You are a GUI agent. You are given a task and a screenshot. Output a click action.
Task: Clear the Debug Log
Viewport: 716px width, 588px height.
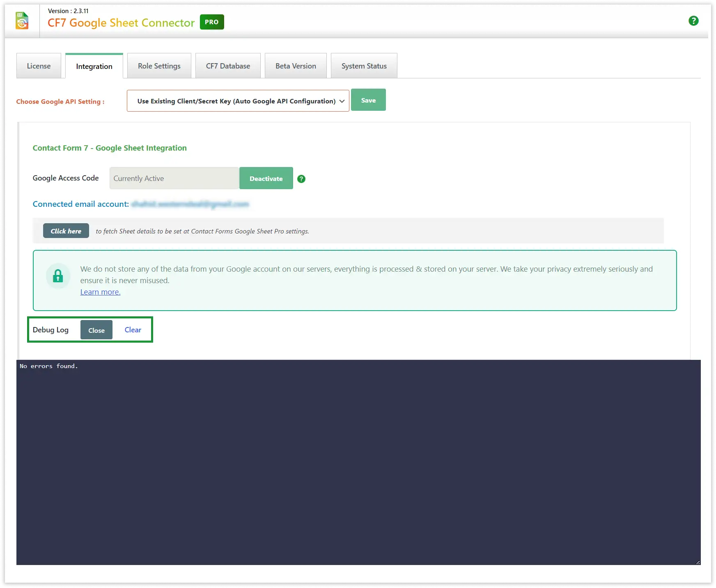(x=133, y=330)
